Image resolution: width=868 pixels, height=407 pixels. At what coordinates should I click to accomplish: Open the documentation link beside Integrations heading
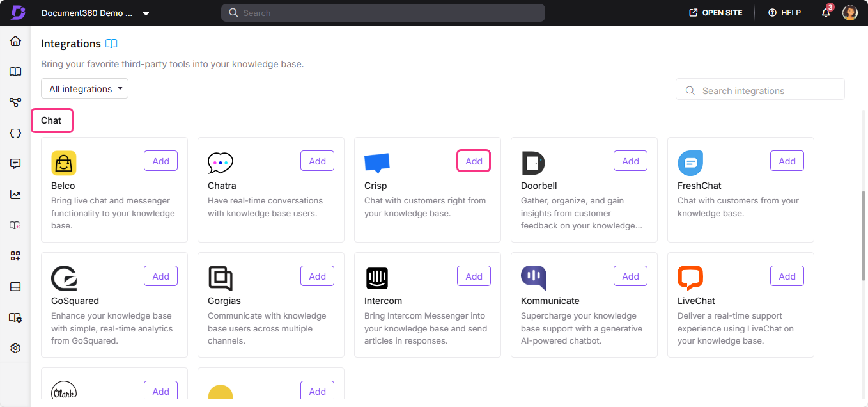click(x=112, y=44)
